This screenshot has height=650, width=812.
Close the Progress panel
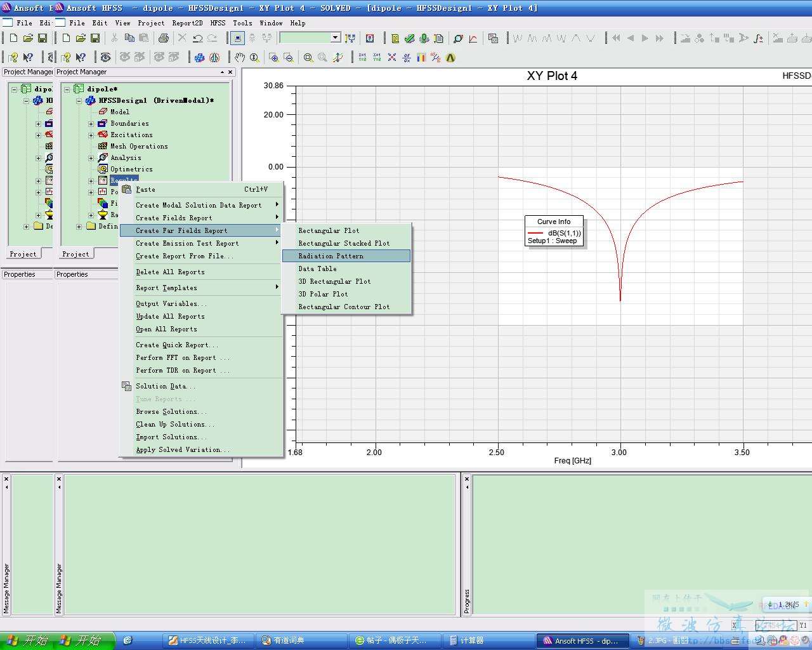pos(467,479)
